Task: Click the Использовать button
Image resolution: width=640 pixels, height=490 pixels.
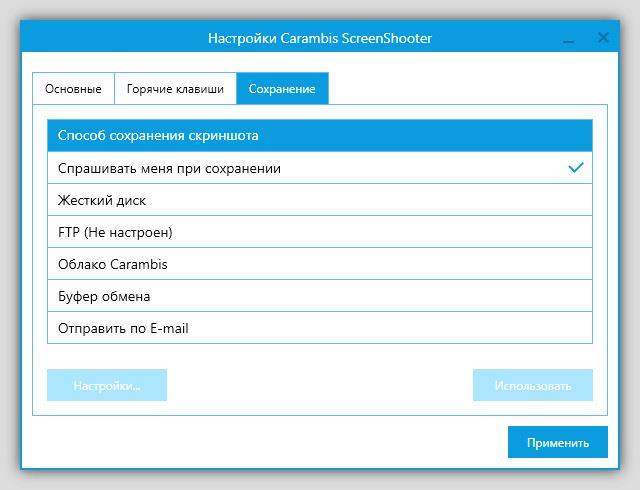Action: pyautogui.click(x=533, y=385)
